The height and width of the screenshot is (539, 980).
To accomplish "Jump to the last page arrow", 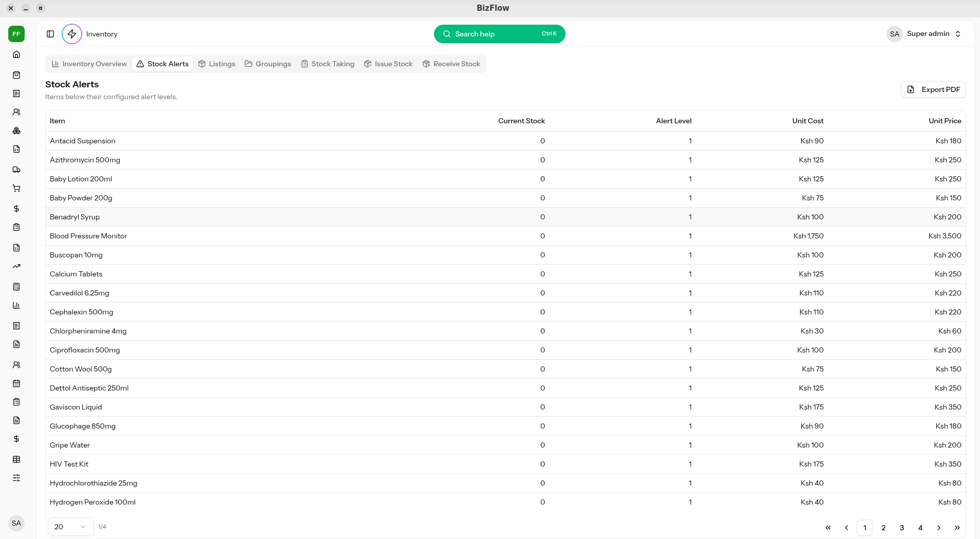I will tap(957, 528).
